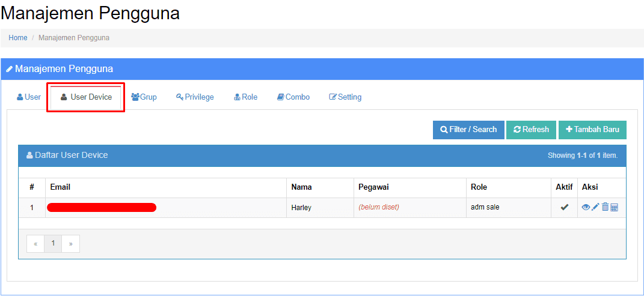Click the Home breadcrumb link
Image resolution: width=644 pixels, height=296 pixels.
[17, 38]
